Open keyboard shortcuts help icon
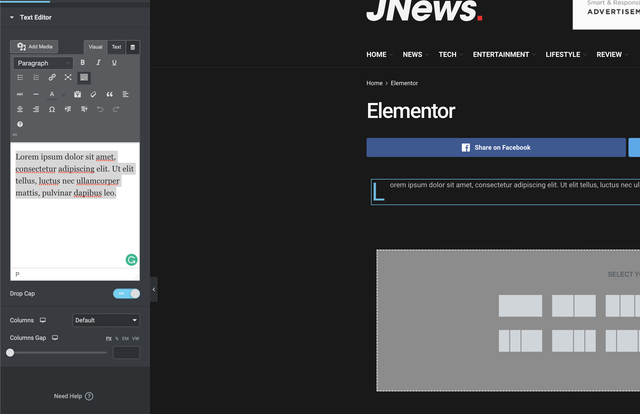Image resolution: width=640 pixels, height=414 pixels. pos(20,124)
